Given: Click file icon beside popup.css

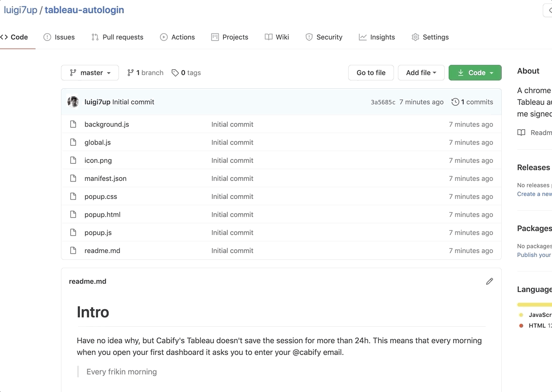Looking at the screenshot, I should [73, 196].
